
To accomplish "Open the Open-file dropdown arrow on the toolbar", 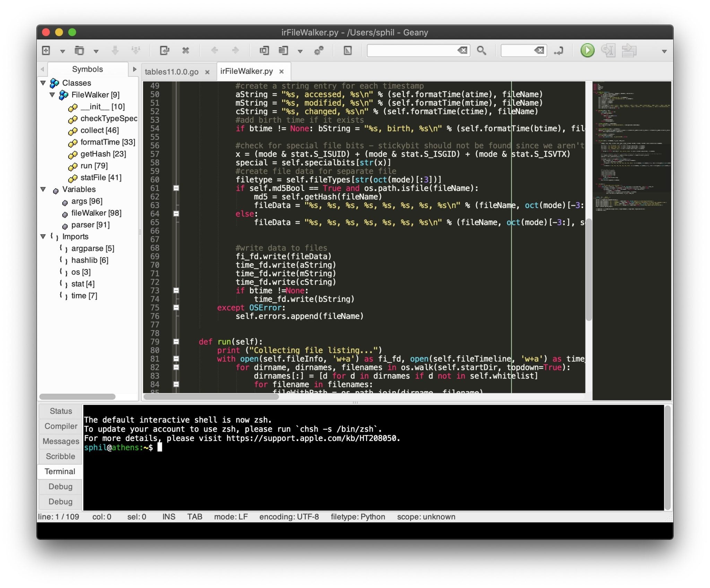I will pos(96,51).
